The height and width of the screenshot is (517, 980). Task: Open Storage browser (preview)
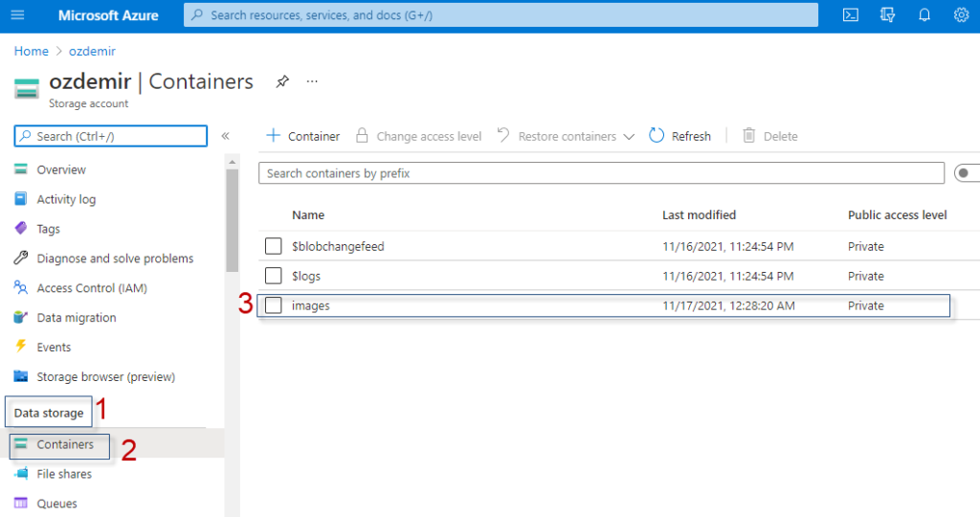[105, 376]
